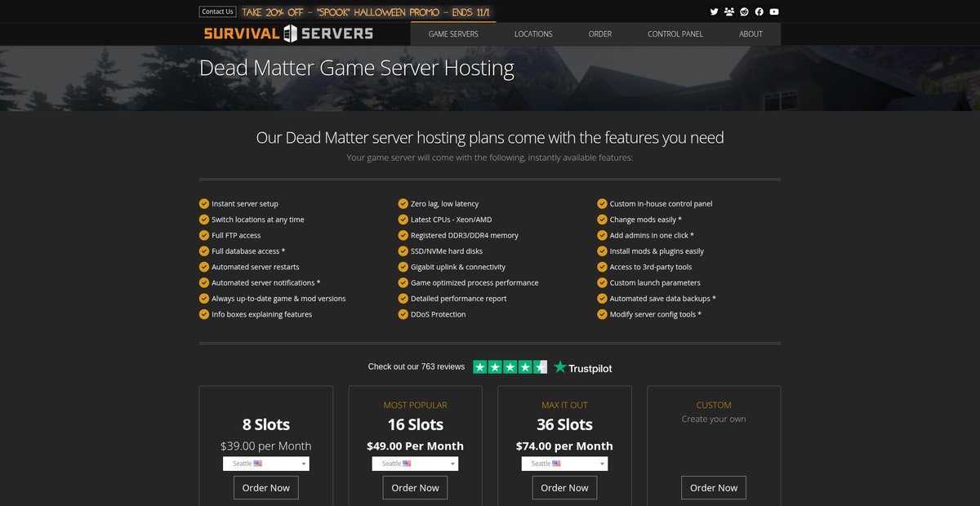
Task: Click checkmark icon beside Full FTP access
Action: pyautogui.click(x=204, y=235)
